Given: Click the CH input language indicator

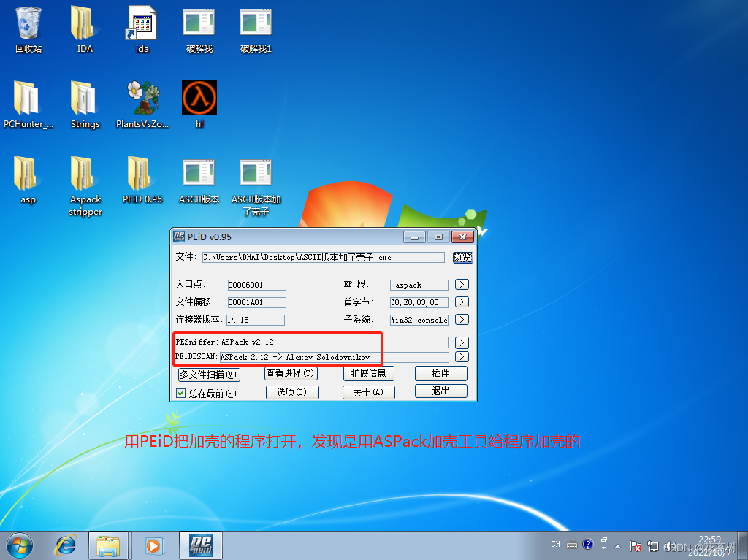Looking at the screenshot, I should coord(556,544).
